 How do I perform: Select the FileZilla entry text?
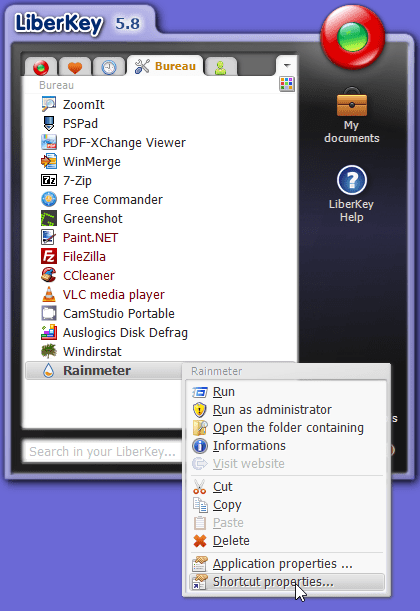point(84,257)
